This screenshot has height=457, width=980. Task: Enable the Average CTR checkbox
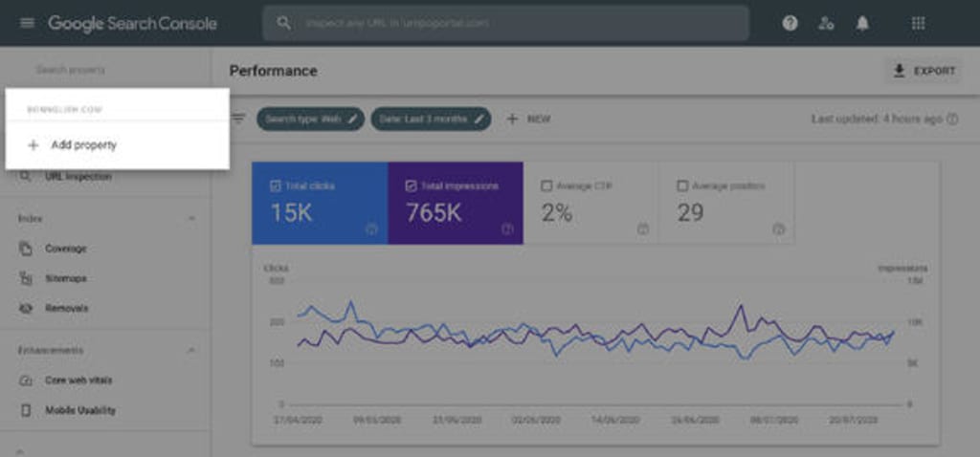tap(546, 186)
